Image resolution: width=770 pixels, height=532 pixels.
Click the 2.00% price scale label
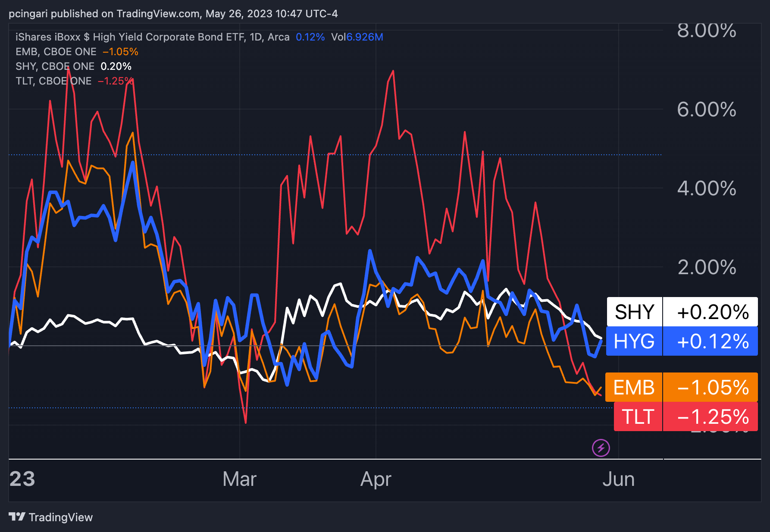[706, 267]
